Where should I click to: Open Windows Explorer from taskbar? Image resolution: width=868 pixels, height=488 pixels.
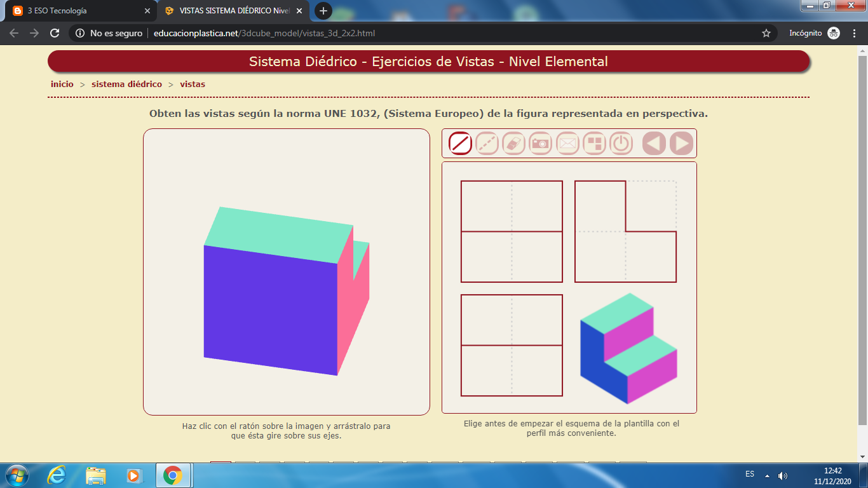[96, 475]
